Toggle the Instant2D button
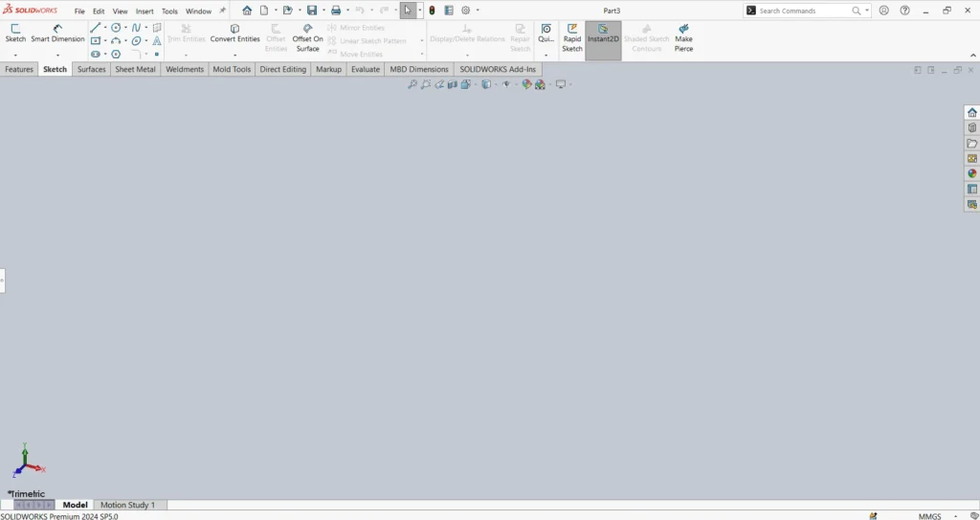Viewport: 980px width, 520px height. click(x=603, y=40)
